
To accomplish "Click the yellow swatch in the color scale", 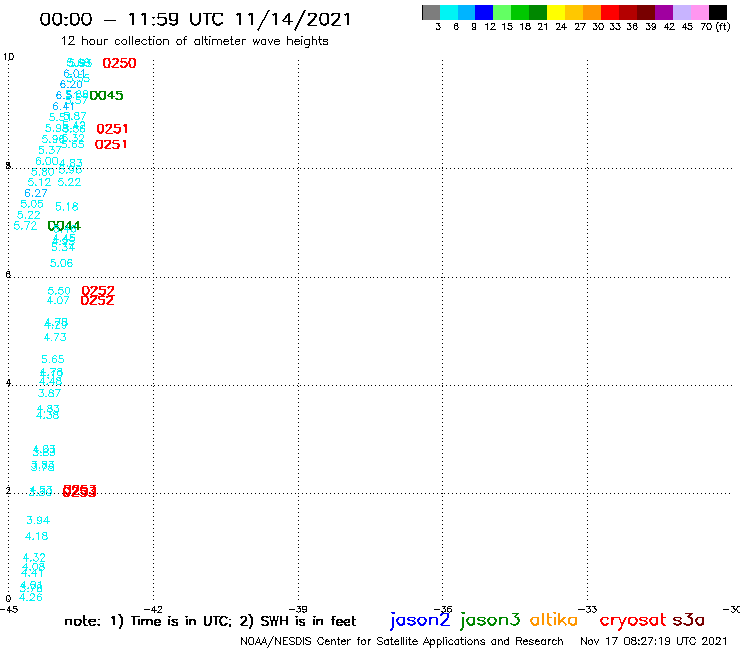I will point(556,12).
